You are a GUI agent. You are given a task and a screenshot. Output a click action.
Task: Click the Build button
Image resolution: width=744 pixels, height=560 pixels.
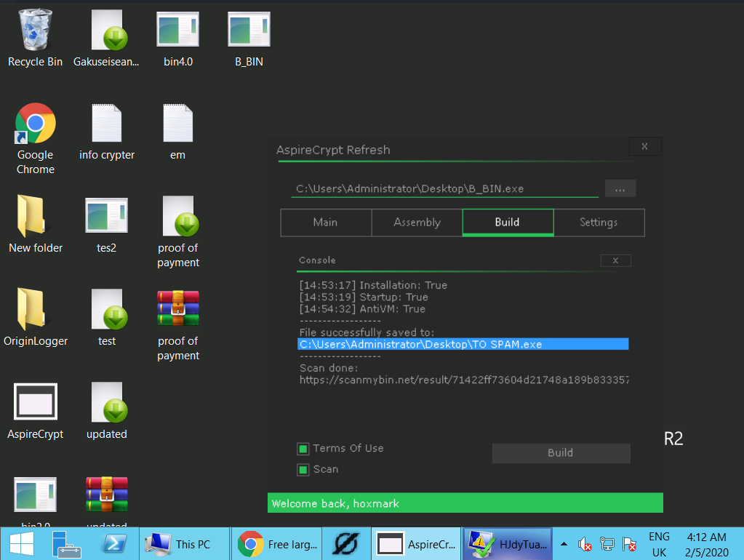[561, 453]
